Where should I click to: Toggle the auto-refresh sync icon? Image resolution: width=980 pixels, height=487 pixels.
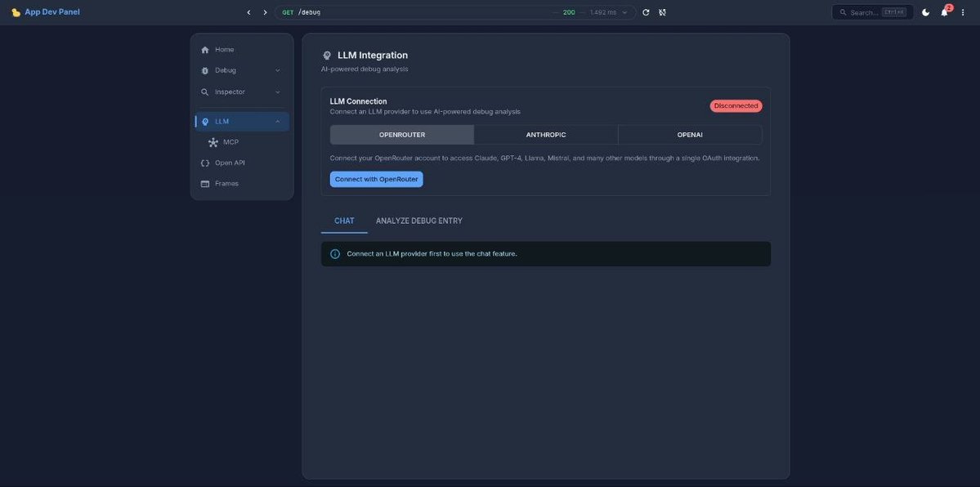click(663, 12)
